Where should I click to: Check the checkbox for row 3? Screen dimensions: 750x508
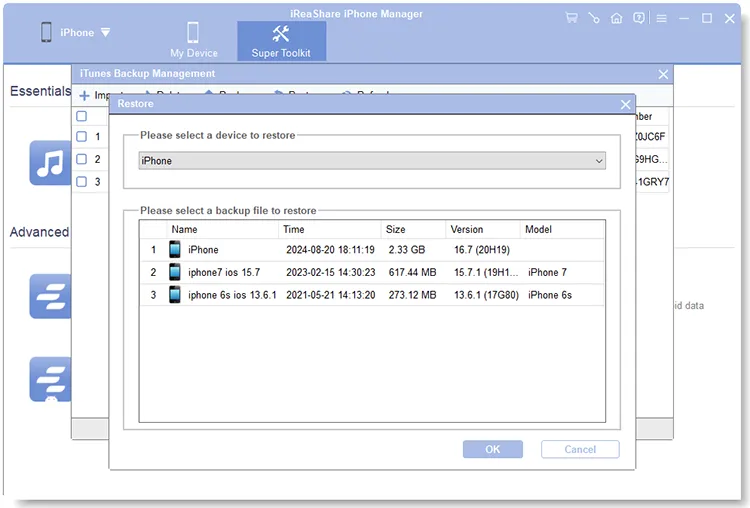(x=82, y=181)
